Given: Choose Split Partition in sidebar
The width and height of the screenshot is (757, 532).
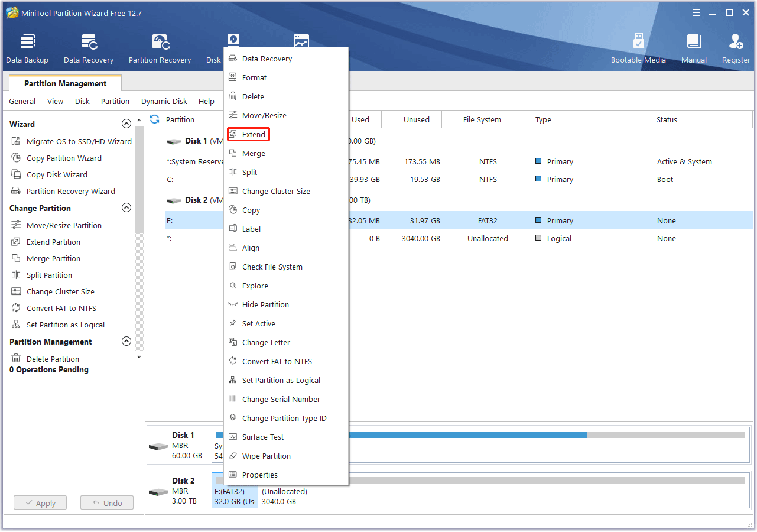Looking at the screenshot, I should point(41,275).
